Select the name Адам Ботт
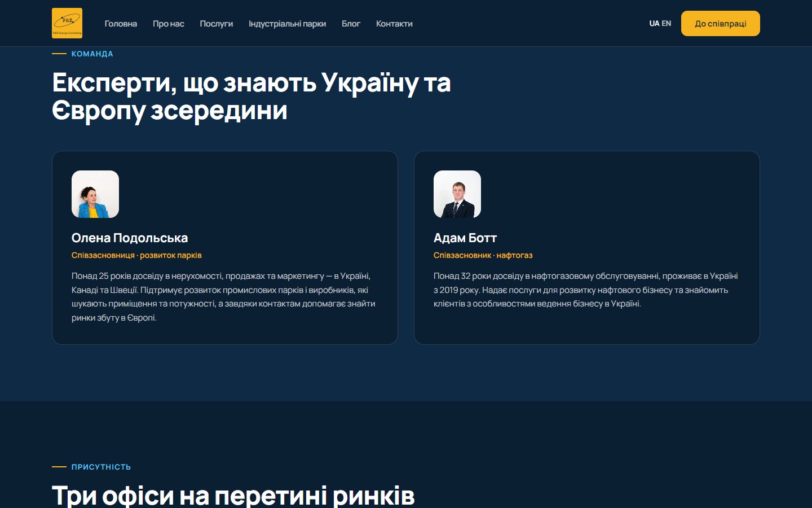Viewport: 812px width, 508px height. pos(465,238)
